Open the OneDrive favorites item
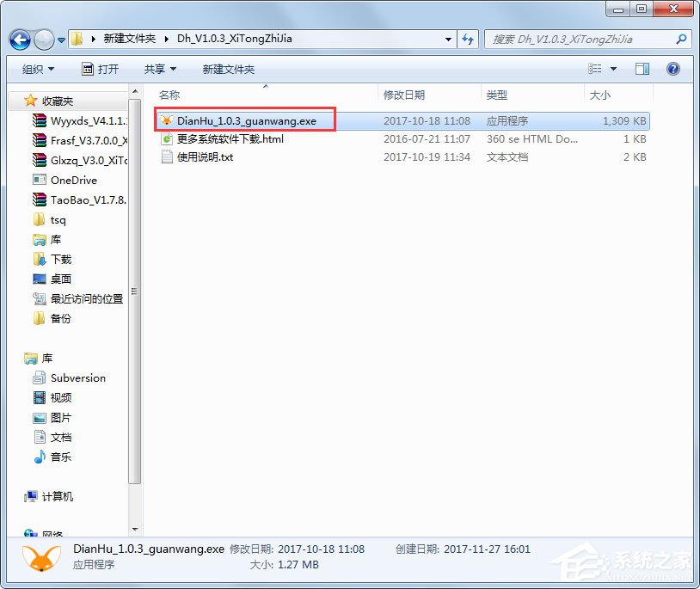Image resolution: width=700 pixels, height=589 pixels. point(73,181)
